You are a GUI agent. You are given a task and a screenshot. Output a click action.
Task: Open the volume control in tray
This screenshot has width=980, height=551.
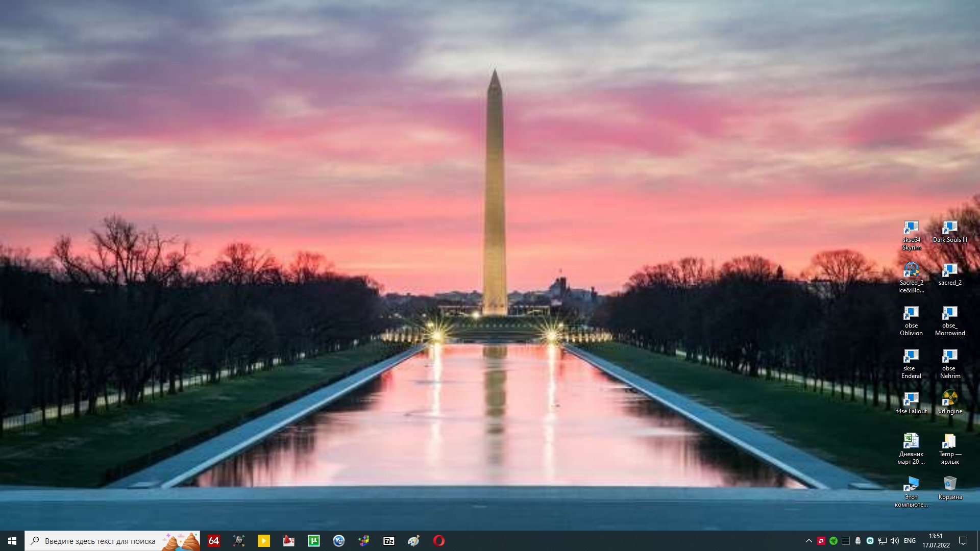894,541
